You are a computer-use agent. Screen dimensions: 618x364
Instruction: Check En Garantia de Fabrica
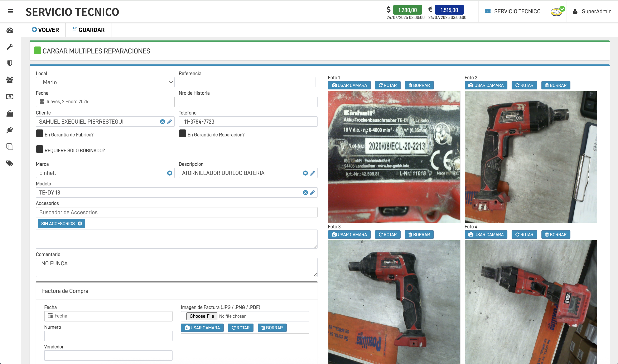[x=39, y=133]
